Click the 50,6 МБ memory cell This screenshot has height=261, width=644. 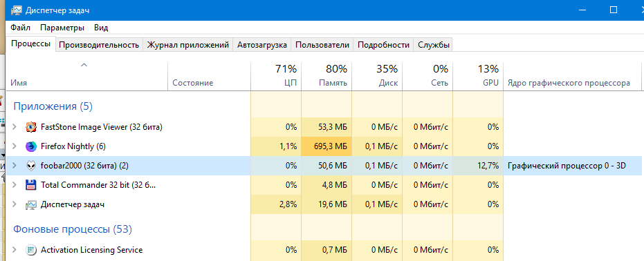[x=326, y=166]
